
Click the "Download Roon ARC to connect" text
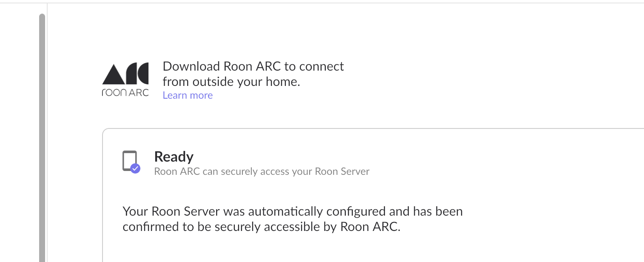(254, 66)
